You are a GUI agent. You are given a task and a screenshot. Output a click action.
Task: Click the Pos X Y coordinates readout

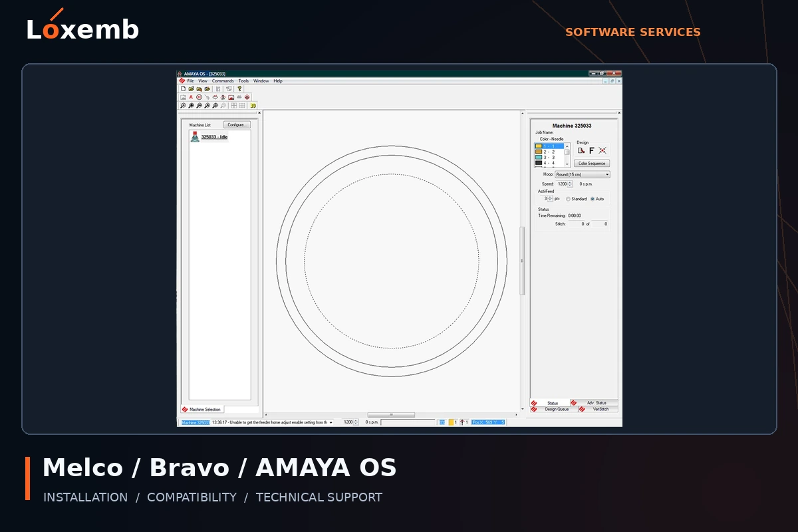click(x=488, y=422)
